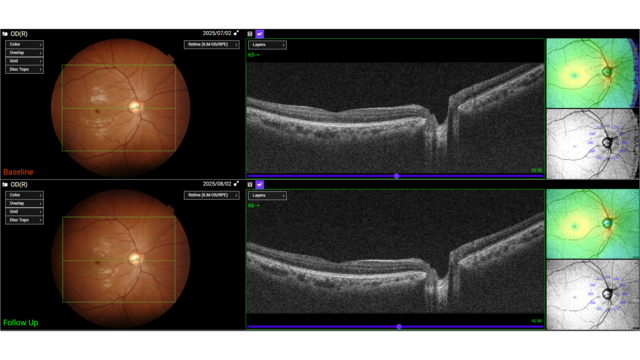Click the baseline OD(R) eye icon

(5, 34)
